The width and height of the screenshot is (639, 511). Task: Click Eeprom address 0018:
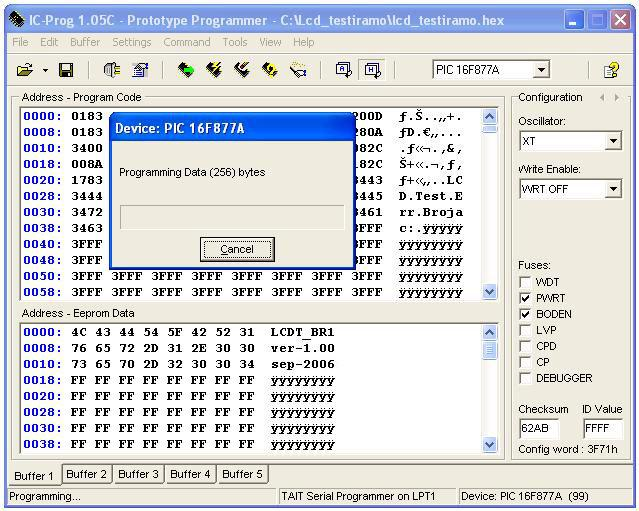[x=42, y=380]
